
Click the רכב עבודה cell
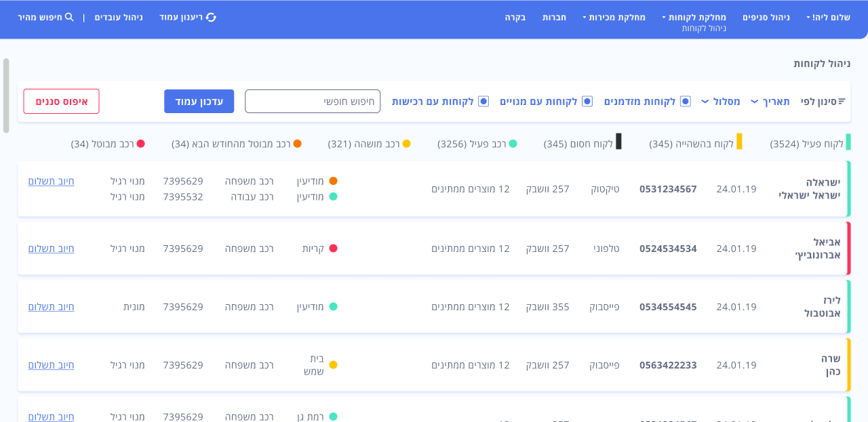pos(252,196)
